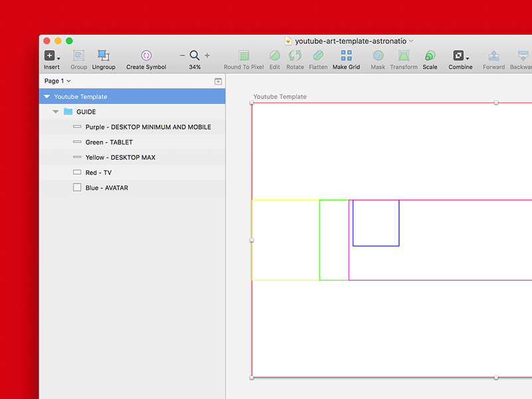The width and height of the screenshot is (532, 399).
Task: Select the Green - TABLET layer
Action: (132, 142)
